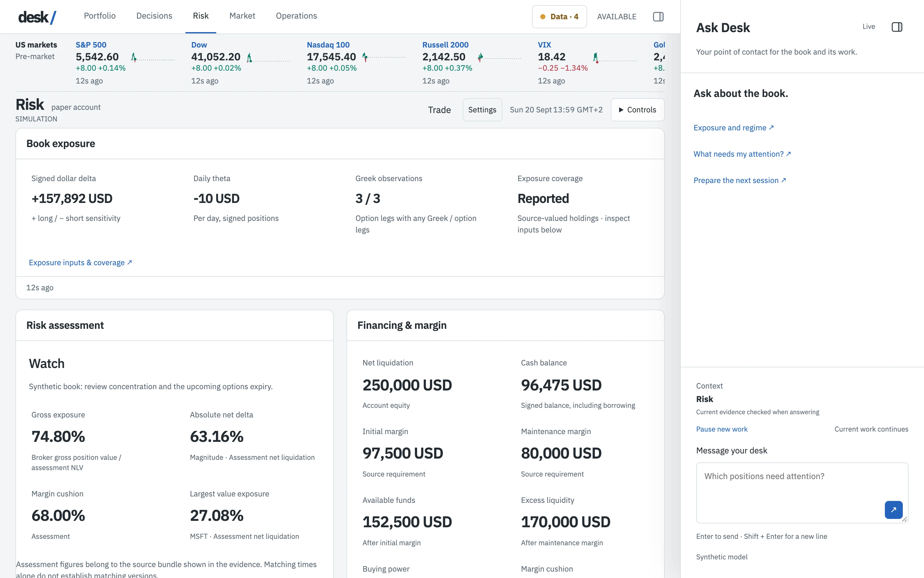Click the Live indicator in Ask Desk
Viewport: 924px width, 578px height.
[x=868, y=26]
